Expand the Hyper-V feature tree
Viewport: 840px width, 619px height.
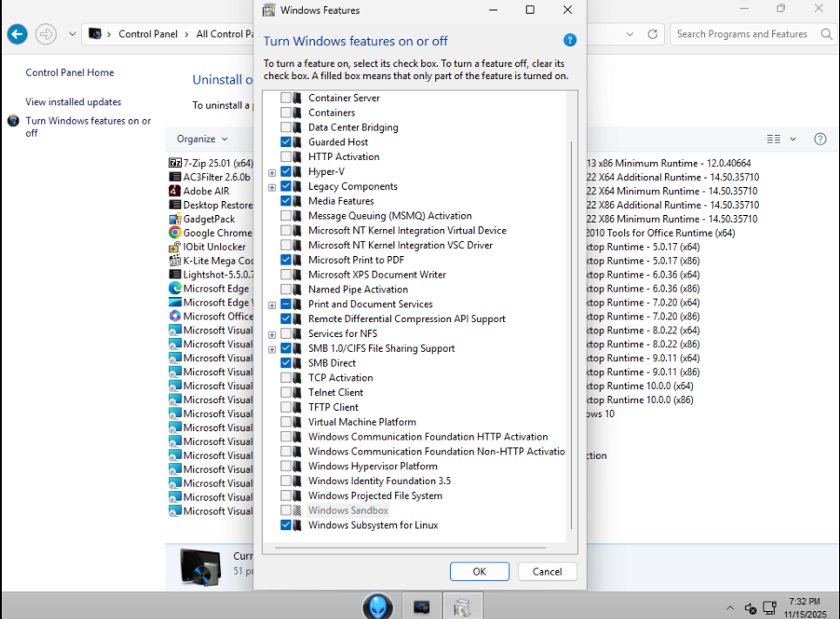point(272,172)
